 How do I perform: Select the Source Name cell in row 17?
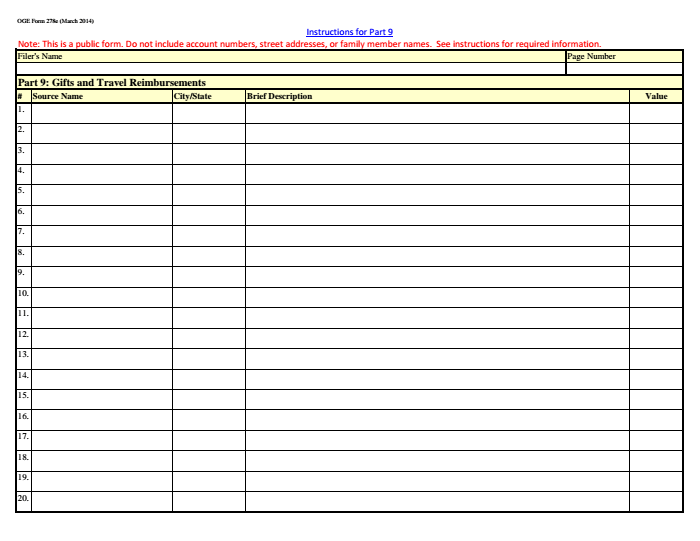click(102, 440)
